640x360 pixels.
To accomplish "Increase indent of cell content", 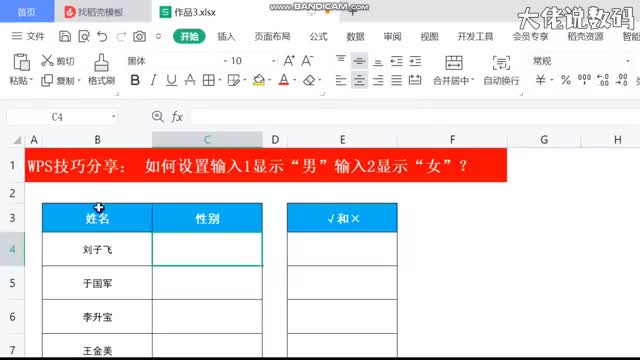I will click(415, 61).
